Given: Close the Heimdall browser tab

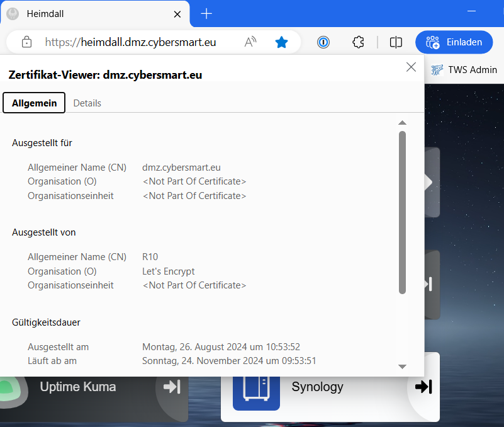Looking at the screenshot, I should pyautogui.click(x=177, y=14).
